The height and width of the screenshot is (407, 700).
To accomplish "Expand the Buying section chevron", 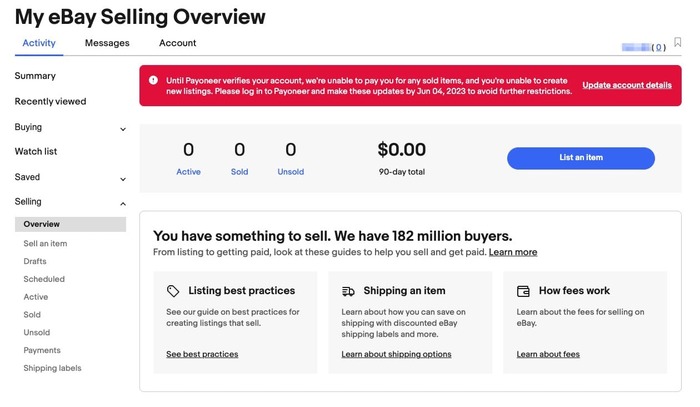I will pos(123,129).
